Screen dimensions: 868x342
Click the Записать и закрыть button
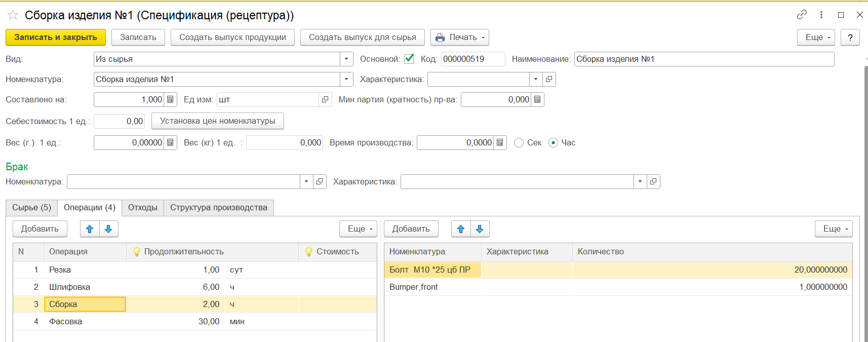tap(56, 37)
